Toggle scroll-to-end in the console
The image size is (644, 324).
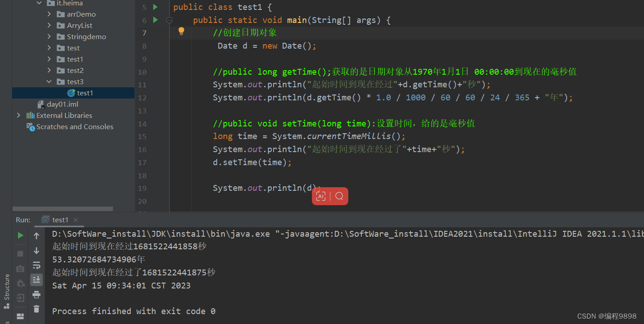(36, 279)
